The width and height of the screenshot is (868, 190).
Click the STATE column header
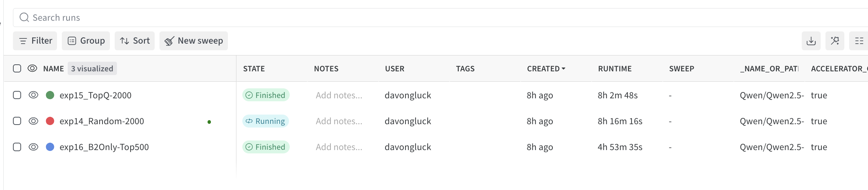[254, 68]
